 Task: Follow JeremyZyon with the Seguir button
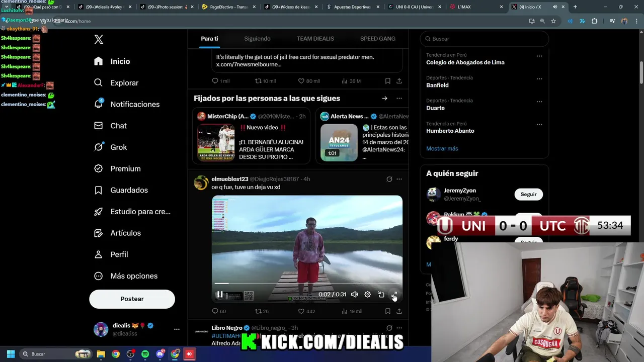point(528,194)
